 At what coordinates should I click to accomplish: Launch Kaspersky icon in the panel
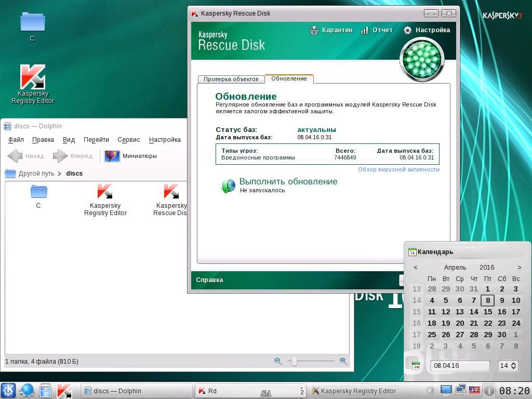64,391
